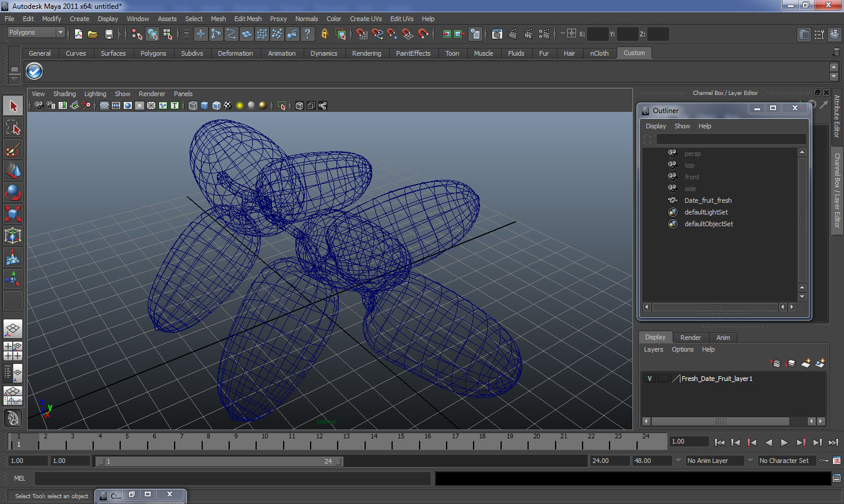Enable textured display checker icon
844x504 pixels.
point(228,105)
